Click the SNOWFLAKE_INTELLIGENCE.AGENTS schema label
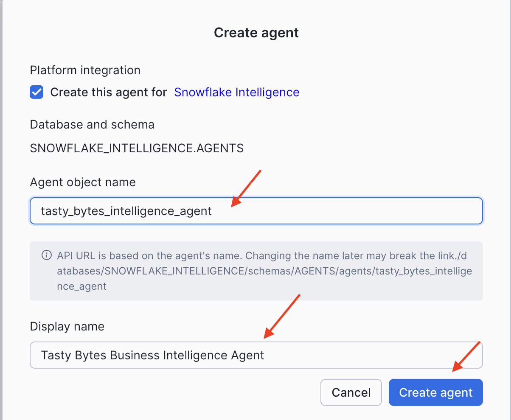The height and width of the screenshot is (420, 511). [137, 148]
